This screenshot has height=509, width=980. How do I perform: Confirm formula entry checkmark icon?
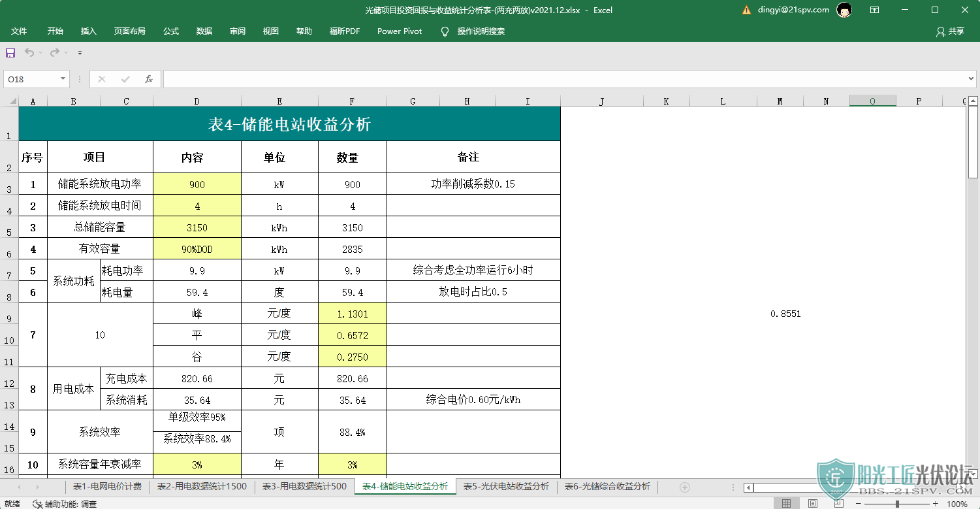click(x=125, y=79)
